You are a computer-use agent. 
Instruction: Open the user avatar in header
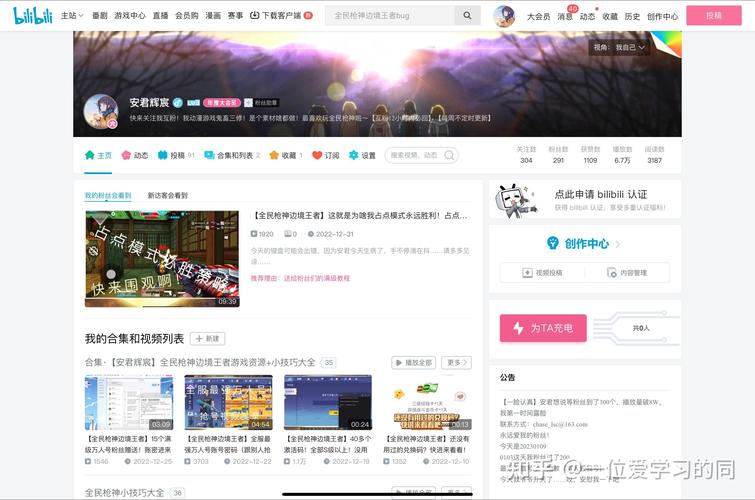504,16
